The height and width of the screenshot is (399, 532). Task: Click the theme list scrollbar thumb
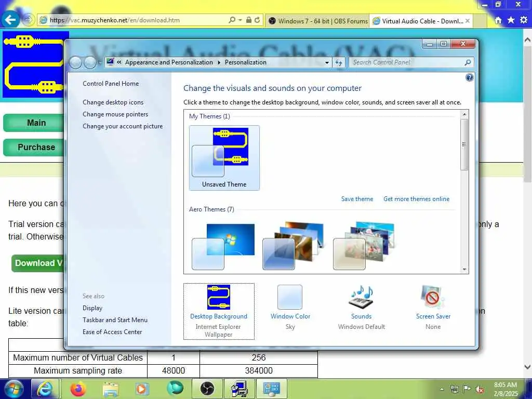[x=464, y=144]
